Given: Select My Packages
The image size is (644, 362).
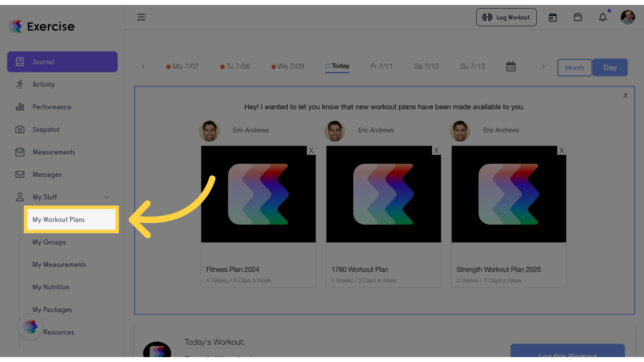Looking at the screenshot, I should click(52, 310).
